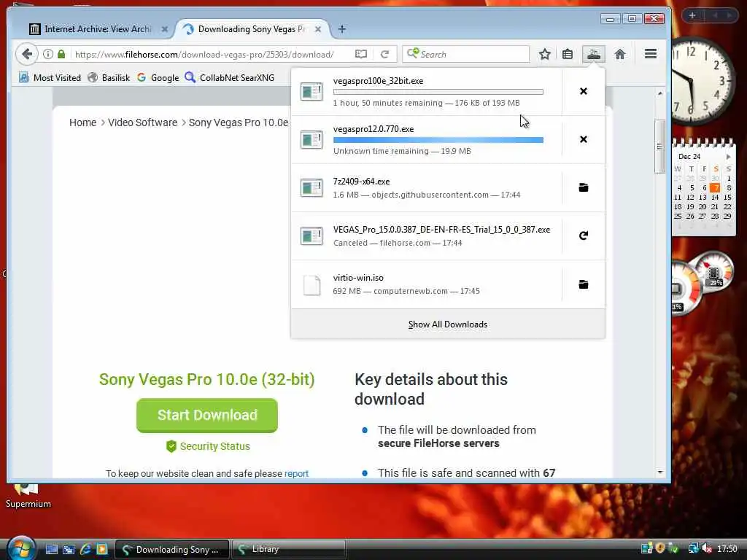This screenshot has width=747, height=560.
Task: Open Most Visited bookmarks folder
Action: tap(50, 77)
